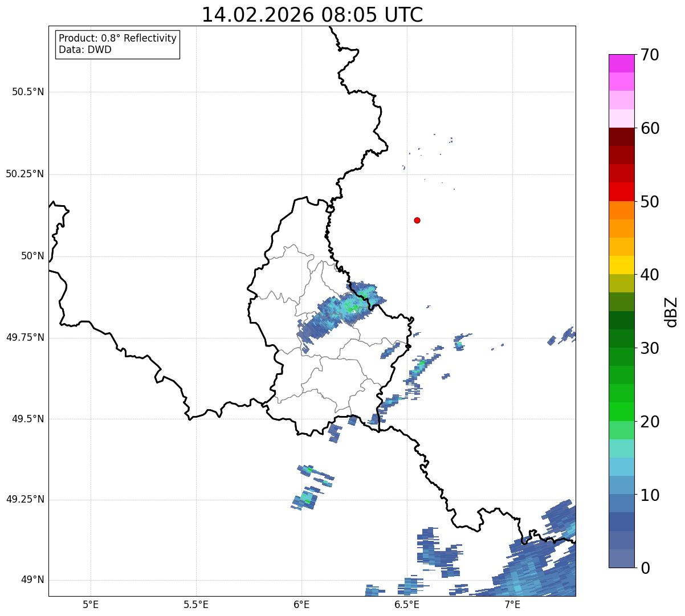This screenshot has height=616, width=685.
Task: Click the dark maroon colorbar segment below 60
Action: 621,137
